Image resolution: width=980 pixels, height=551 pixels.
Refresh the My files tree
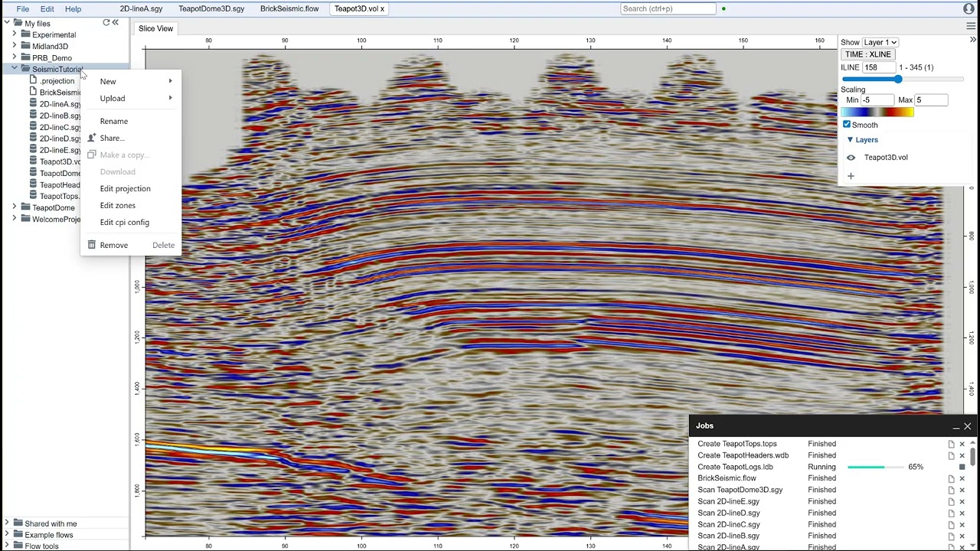tap(106, 23)
